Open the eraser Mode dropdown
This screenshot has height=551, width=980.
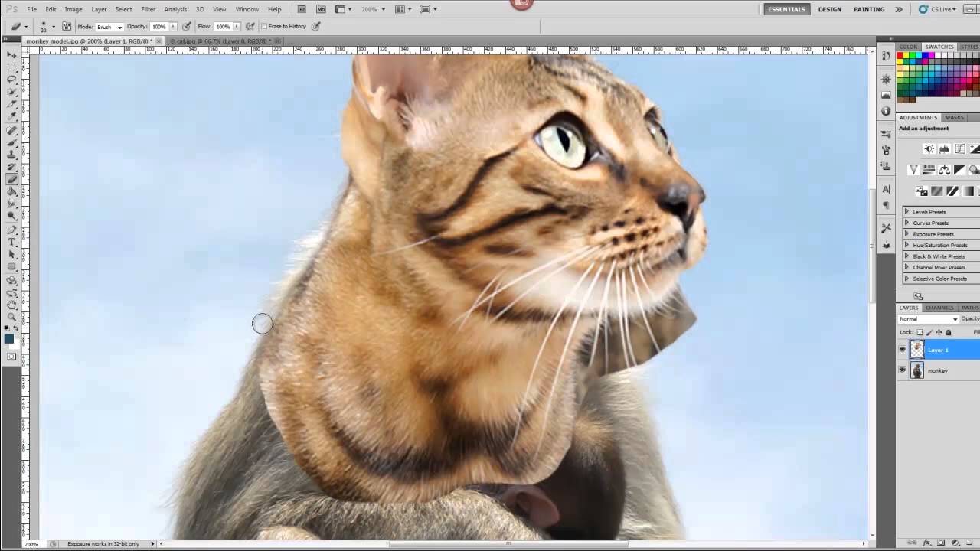(109, 27)
